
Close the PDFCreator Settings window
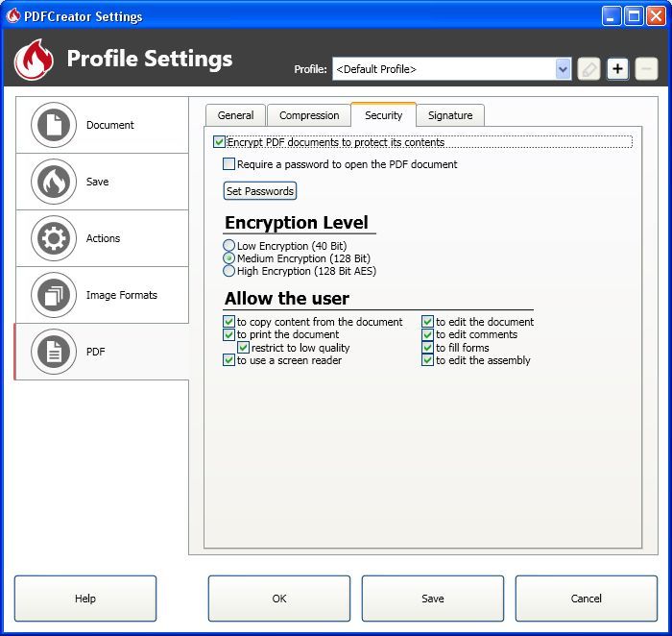[656, 16]
